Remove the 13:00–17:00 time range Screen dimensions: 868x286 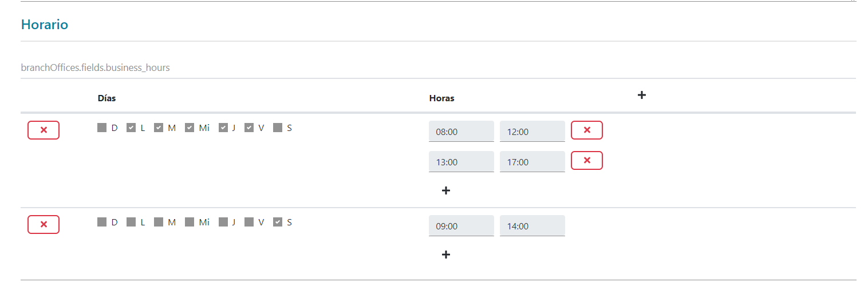pos(587,161)
